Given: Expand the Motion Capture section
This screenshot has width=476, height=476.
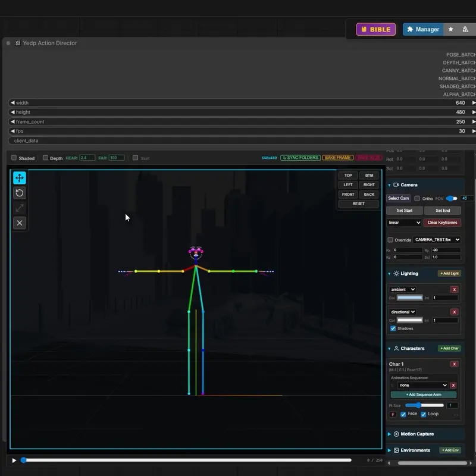Looking at the screenshot, I should point(389,434).
